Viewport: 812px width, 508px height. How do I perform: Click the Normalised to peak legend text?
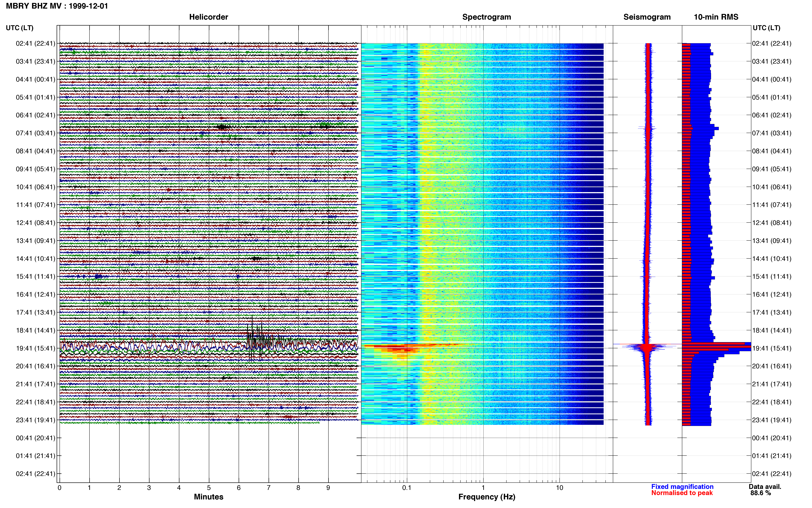pos(682,493)
